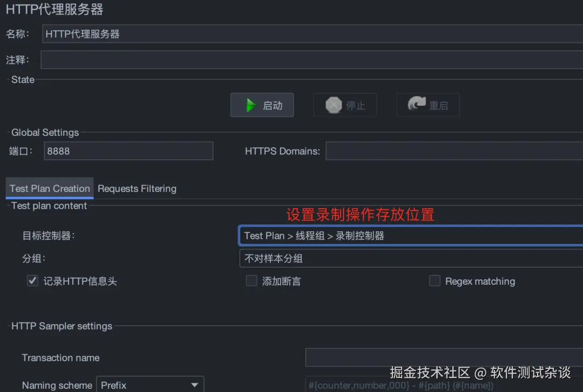Open the Naming scheme Prefix dropdown
The image size is (583, 392).
coord(150,385)
